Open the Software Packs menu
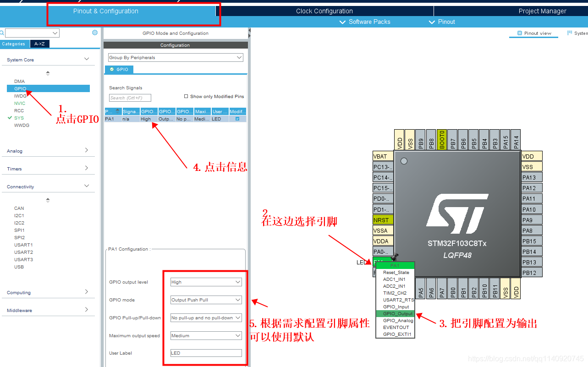The image size is (588, 367). pyautogui.click(x=365, y=22)
